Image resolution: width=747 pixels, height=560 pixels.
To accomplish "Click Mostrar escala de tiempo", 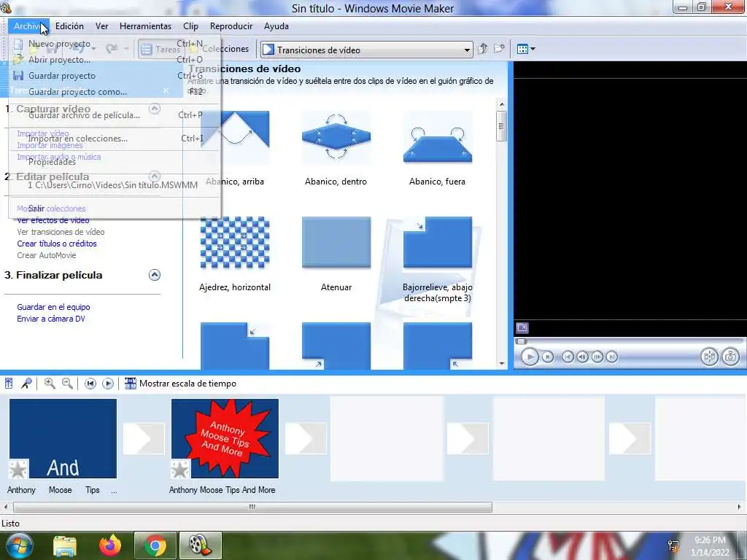I will tap(180, 384).
